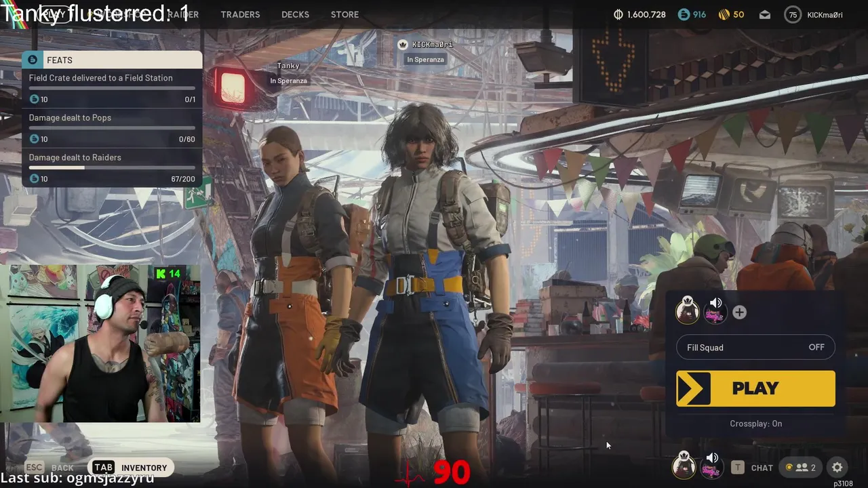Click the leader avatar in the bottom bar

pos(684,466)
